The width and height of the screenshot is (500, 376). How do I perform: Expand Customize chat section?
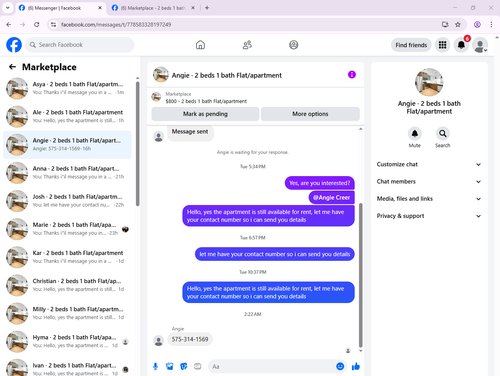(429, 164)
